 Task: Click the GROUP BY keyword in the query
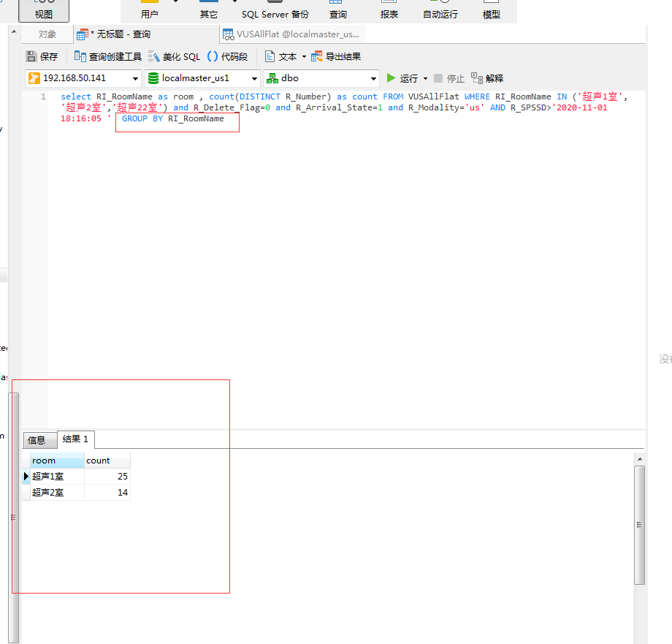142,118
